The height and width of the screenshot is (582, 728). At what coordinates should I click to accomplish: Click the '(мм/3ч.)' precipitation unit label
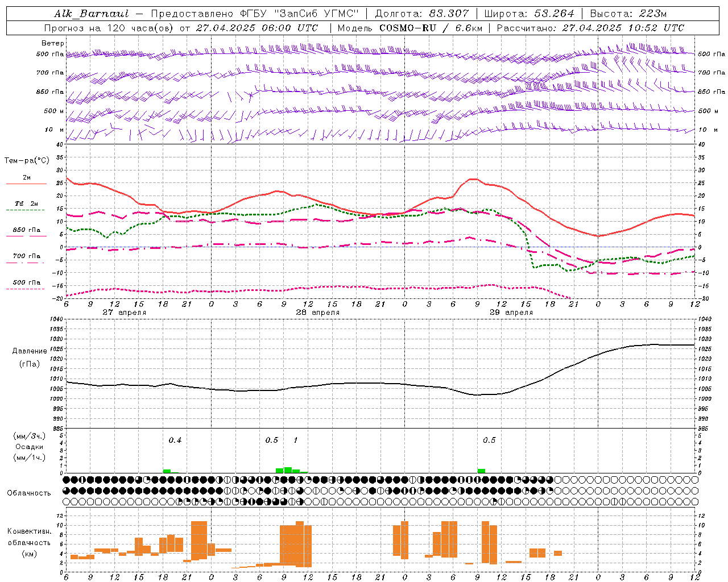tap(30, 436)
